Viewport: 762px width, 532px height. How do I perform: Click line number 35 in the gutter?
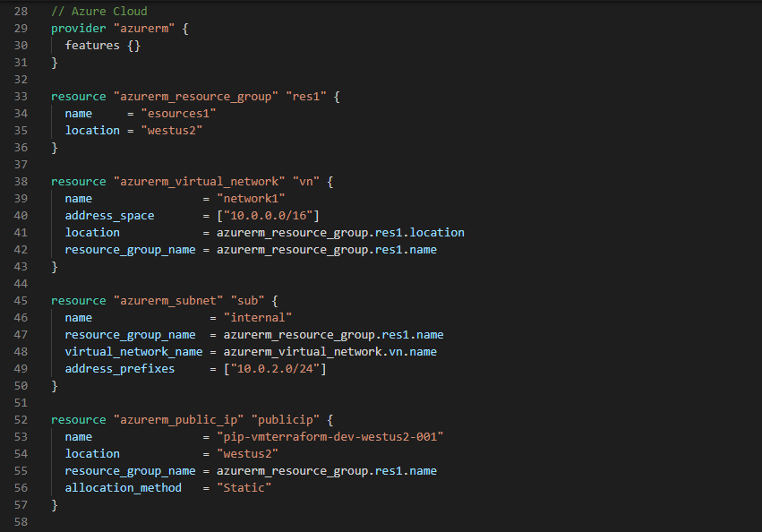tap(20, 131)
